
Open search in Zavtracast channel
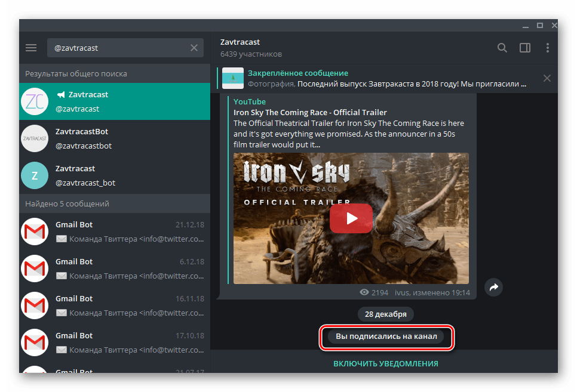tap(502, 48)
